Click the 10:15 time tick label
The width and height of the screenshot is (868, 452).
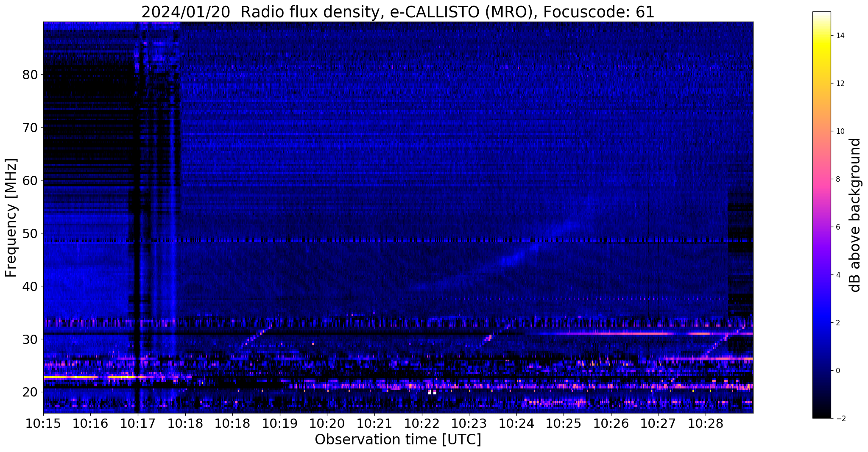pos(43,424)
